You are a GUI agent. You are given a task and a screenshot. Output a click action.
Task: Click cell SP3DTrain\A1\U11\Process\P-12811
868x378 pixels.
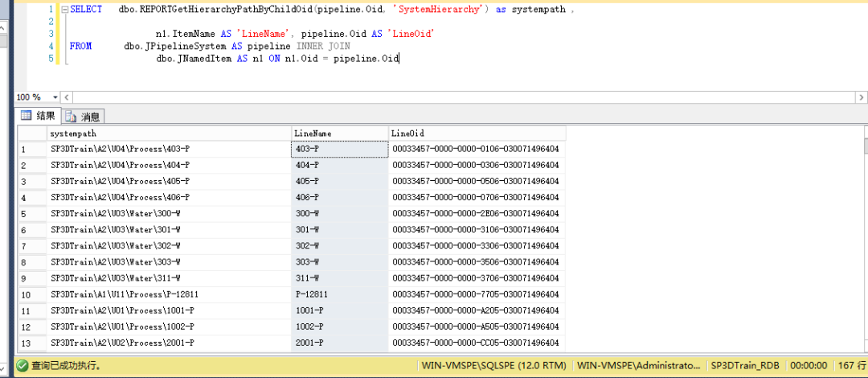[169, 294]
